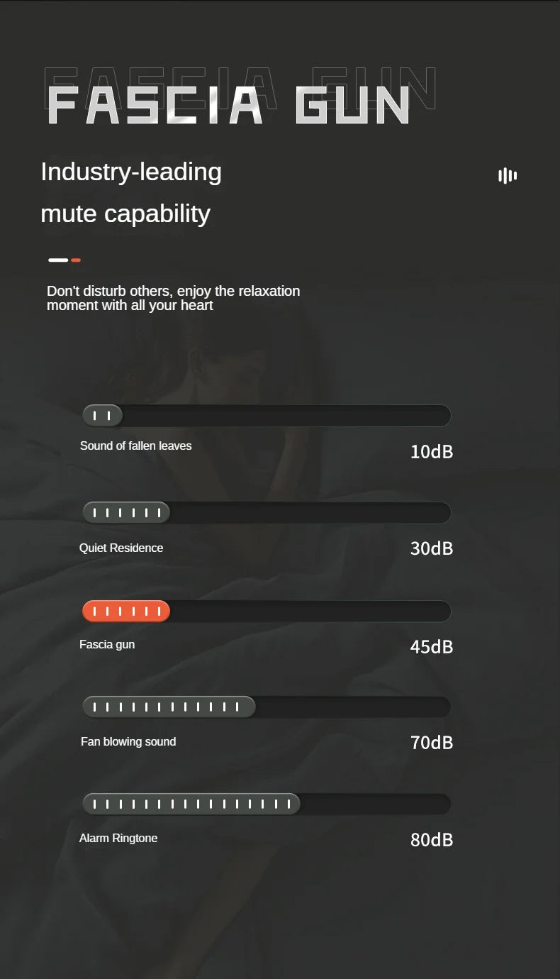
Task: Click the "Don't disturb others" description text
Action: (173, 298)
